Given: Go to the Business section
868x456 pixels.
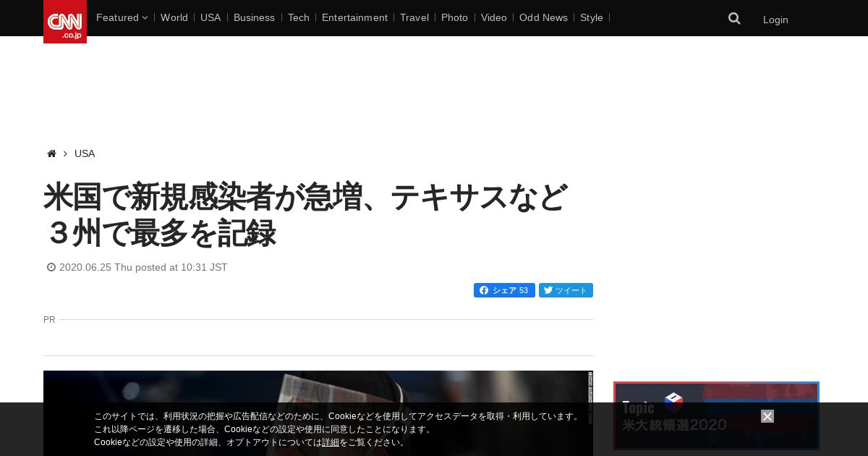Looking at the screenshot, I should (x=254, y=17).
